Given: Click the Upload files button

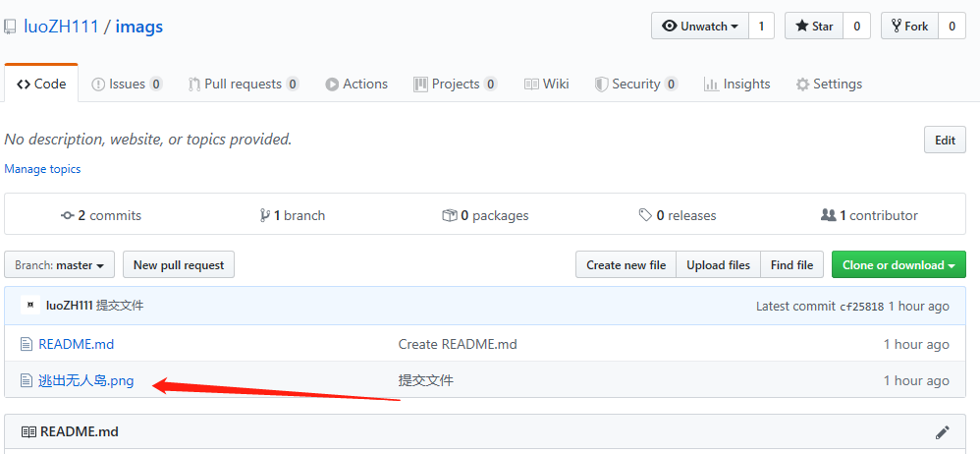Looking at the screenshot, I should click(718, 264).
